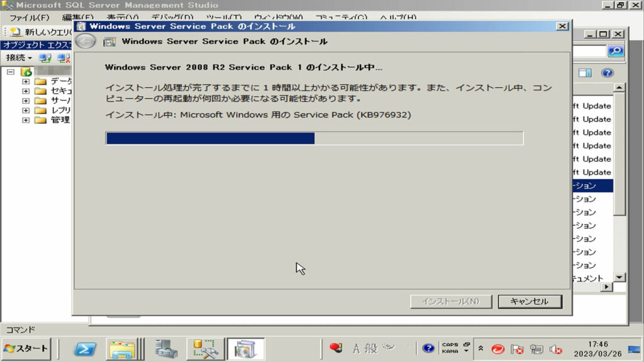Click the blue help question mark icon
Image resolution: width=644 pixels, height=362 pixels.
[607, 74]
